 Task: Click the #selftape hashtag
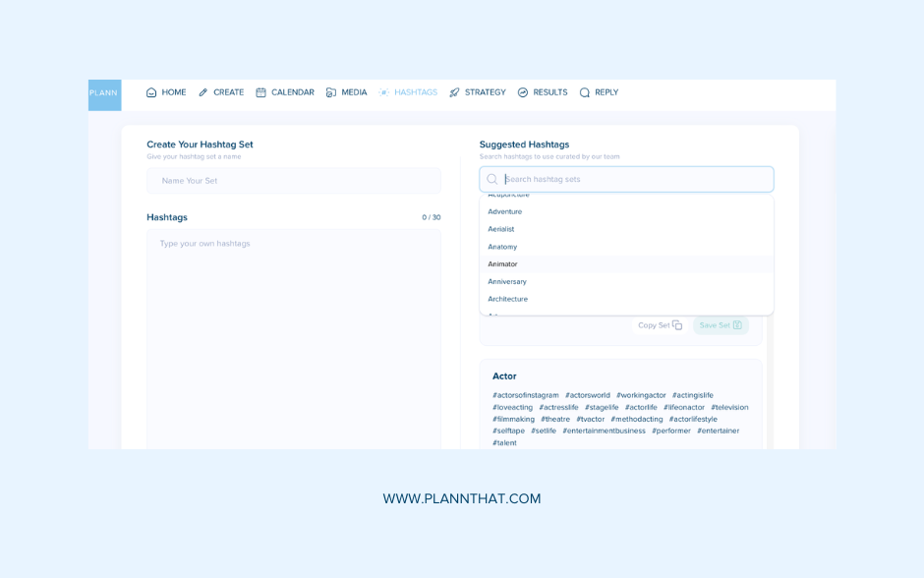tap(508, 431)
